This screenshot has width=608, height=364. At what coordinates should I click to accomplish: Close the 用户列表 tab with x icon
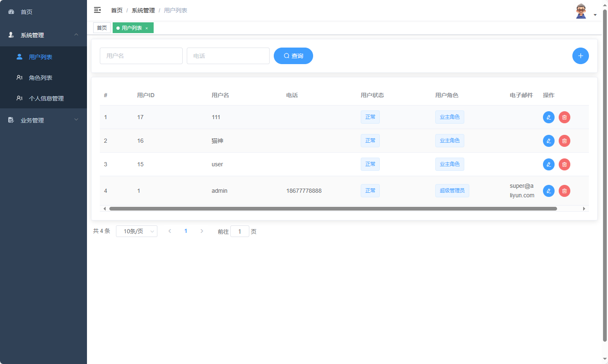click(147, 28)
